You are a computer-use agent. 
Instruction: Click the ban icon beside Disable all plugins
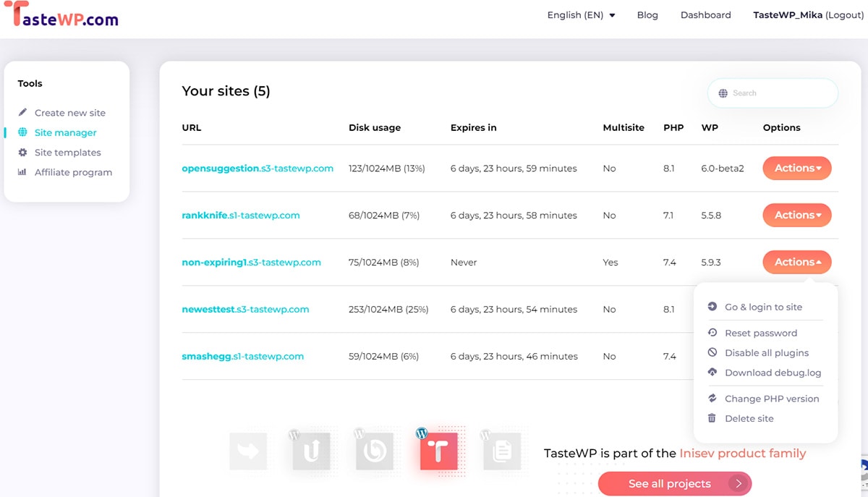coord(712,353)
